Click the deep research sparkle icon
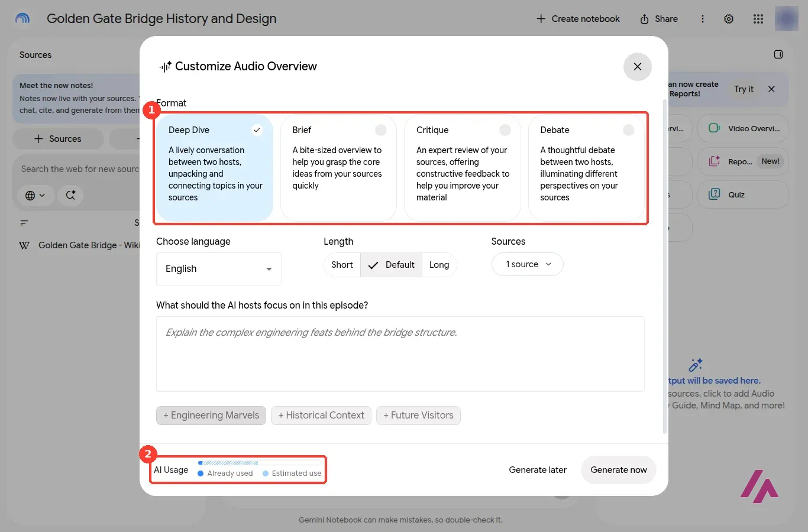This screenshot has height=532, width=808. click(x=70, y=195)
